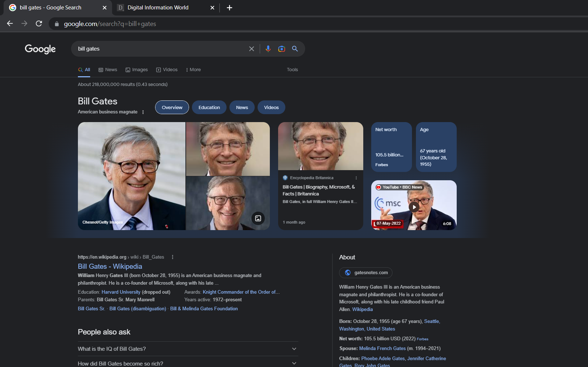The height and width of the screenshot is (367, 588).
Task: Open United States link in Born field
Action: point(381,329)
